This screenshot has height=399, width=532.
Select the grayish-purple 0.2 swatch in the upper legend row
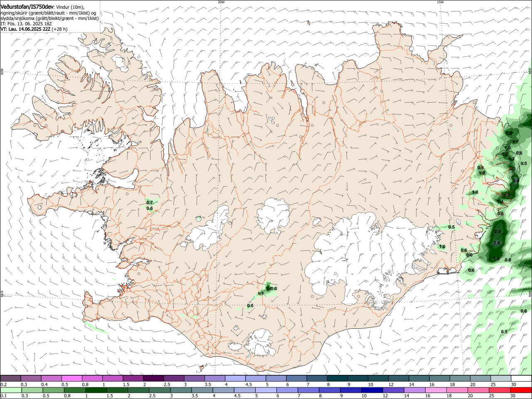click(x=10, y=379)
